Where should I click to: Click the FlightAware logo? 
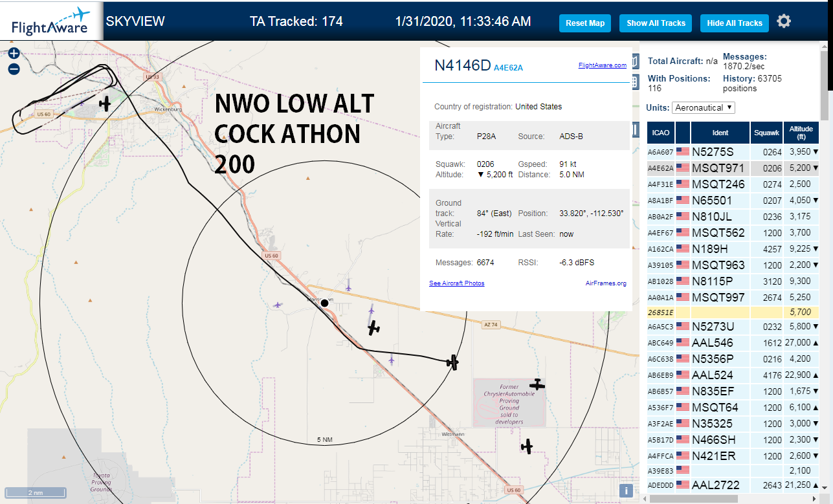51,21
